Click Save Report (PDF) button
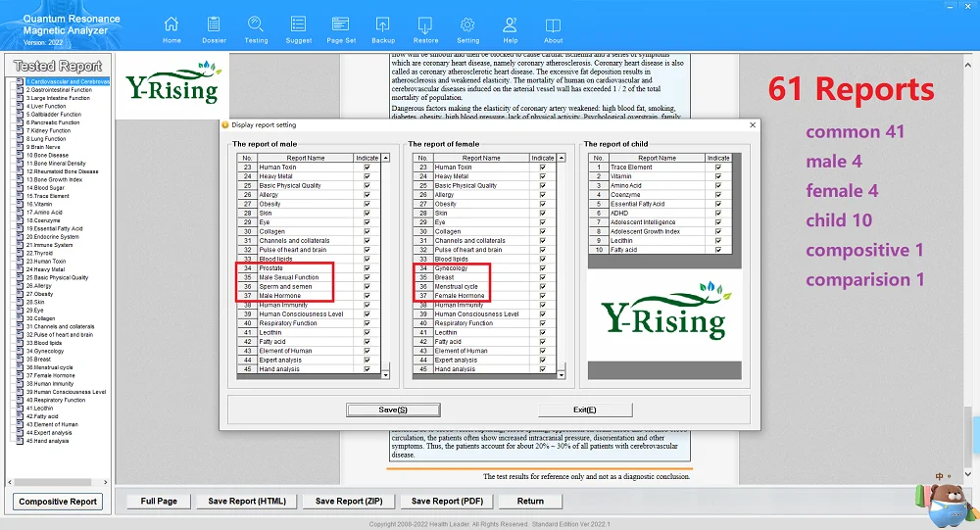This screenshot has height=530, width=980. (448, 502)
